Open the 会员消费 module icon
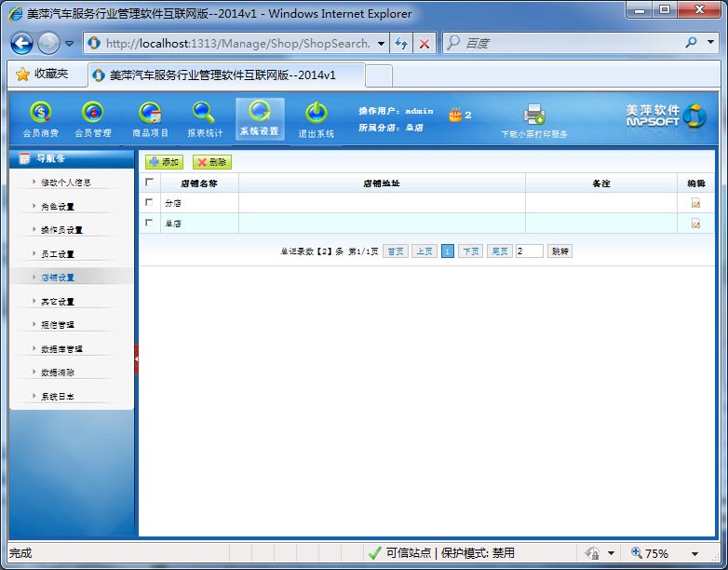The width and height of the screenshot is (728, 570). pyautogui.click(x=39, y=114)
